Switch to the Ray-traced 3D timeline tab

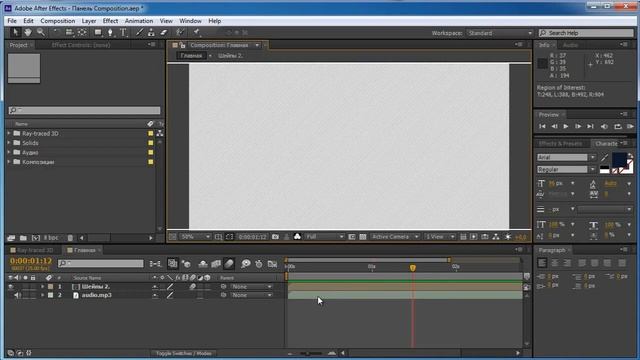(35, 250)
